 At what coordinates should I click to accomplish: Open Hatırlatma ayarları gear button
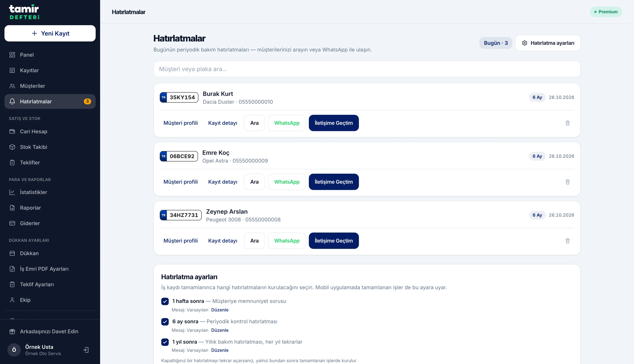click(548, 43)
